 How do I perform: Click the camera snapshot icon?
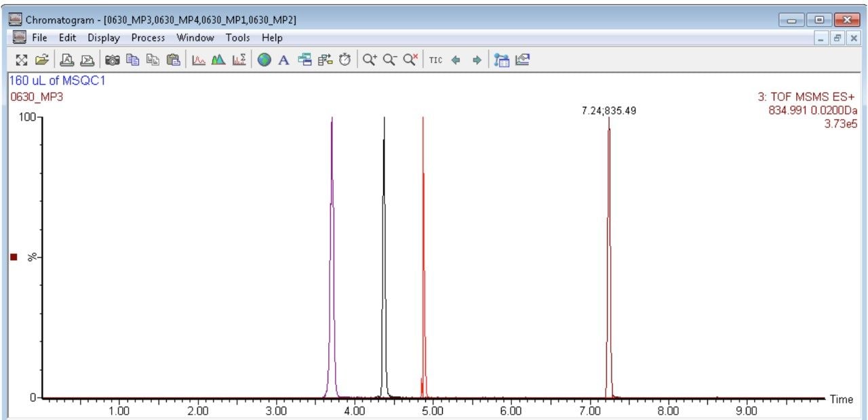[x=113, y=60]
